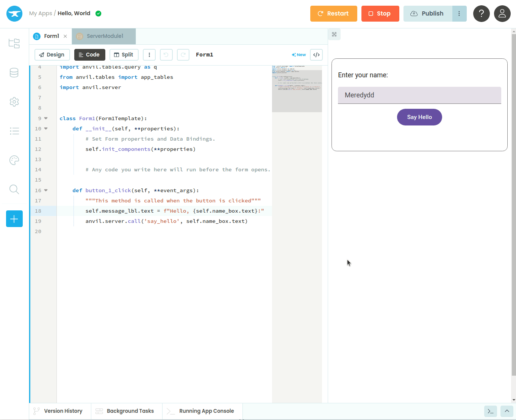Switch editor to Design view
This screenshot has width=516, height=420.
[x=52, y=55]
